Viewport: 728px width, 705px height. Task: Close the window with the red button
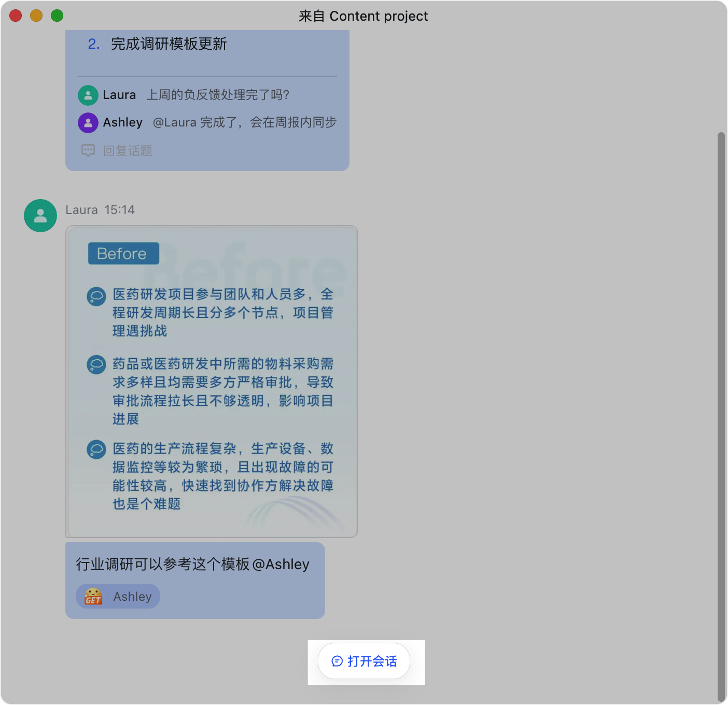(16, 16)
